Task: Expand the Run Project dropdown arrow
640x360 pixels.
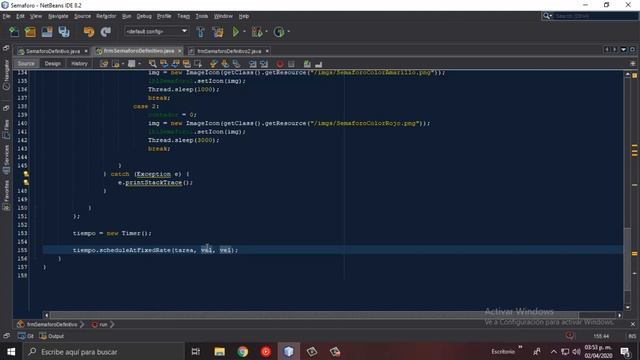Action: [244, 32]
